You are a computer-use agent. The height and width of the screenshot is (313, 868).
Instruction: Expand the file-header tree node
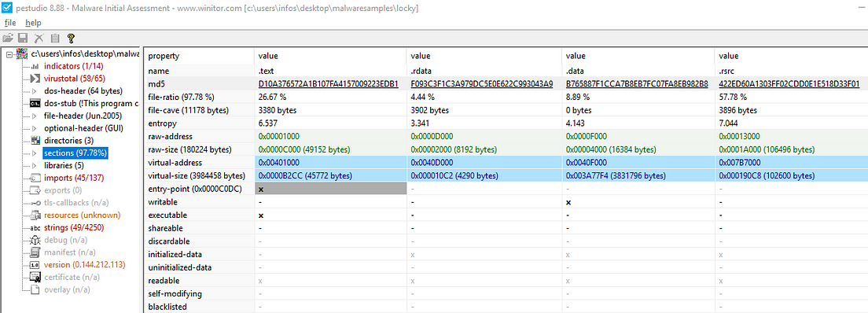[34, 116]
